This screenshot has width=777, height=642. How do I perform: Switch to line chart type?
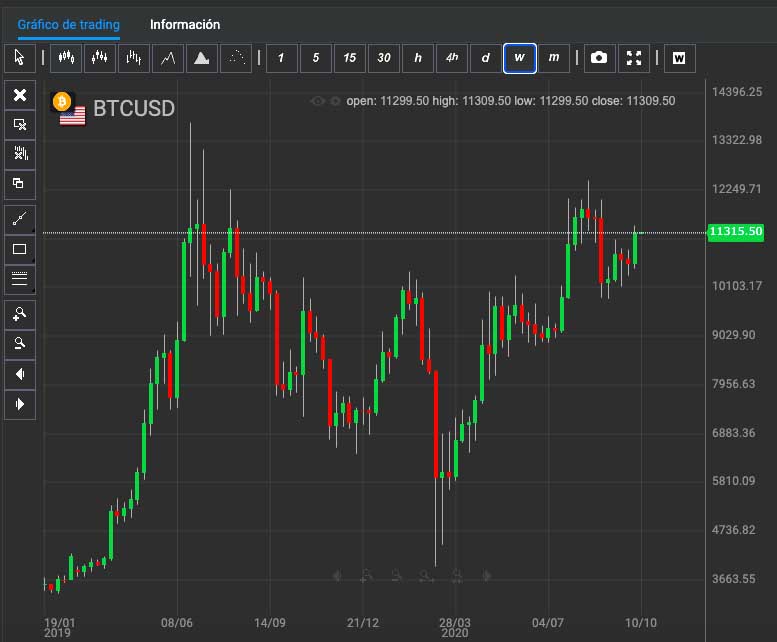coord(168,58)
